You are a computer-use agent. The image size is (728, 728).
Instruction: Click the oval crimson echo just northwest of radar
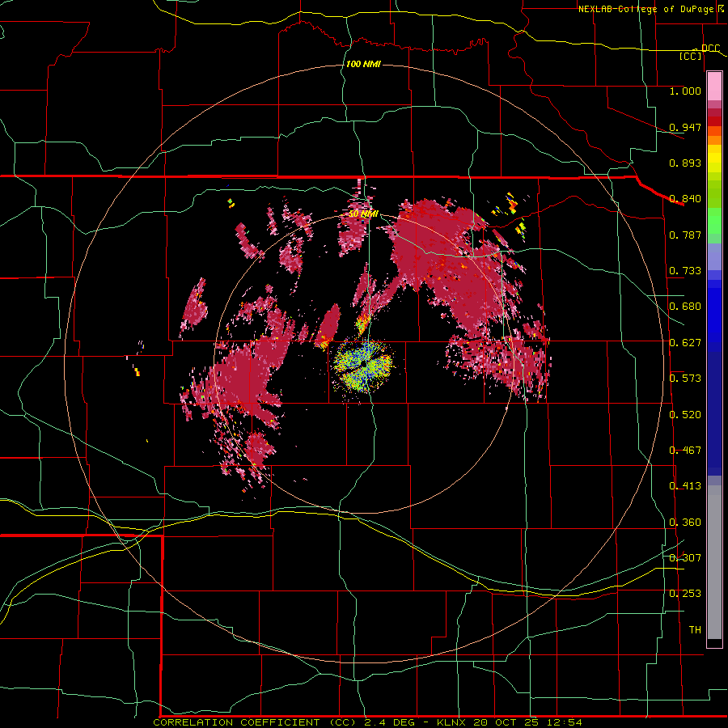[x=331, y=323]
